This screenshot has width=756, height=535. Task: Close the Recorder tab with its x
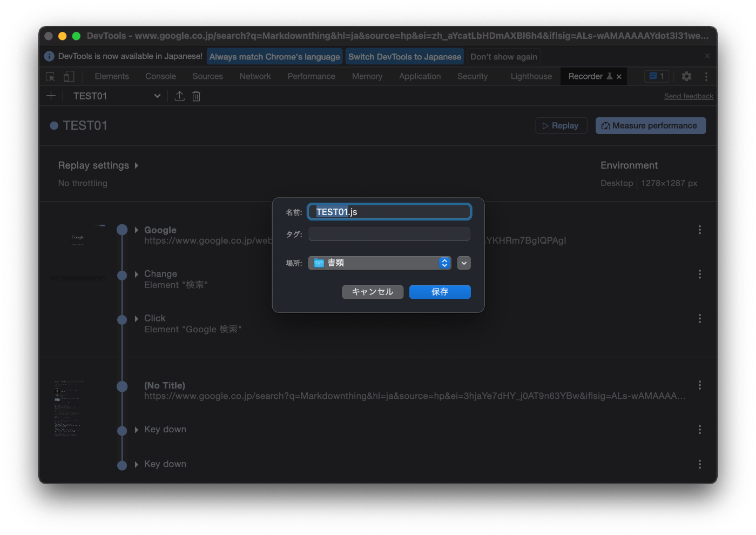[619, 77]
